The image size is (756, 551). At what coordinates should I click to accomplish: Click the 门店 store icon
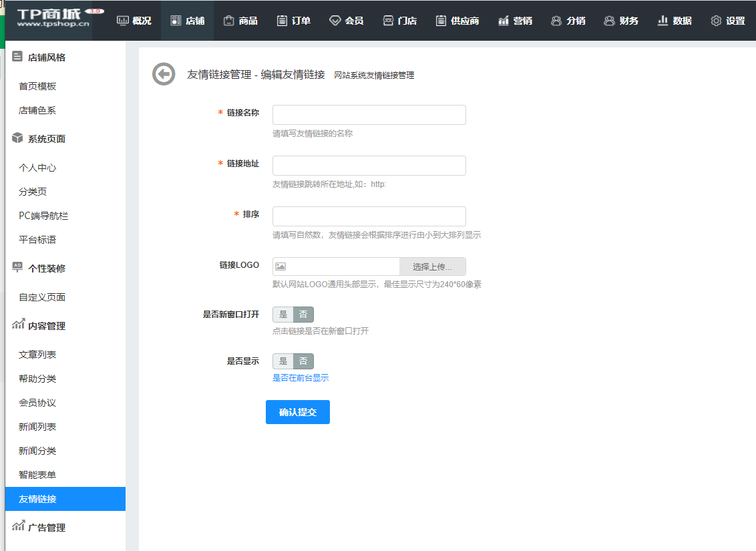click(388, 21)
